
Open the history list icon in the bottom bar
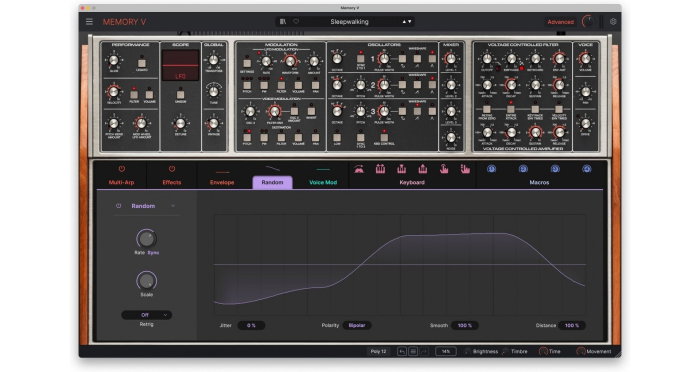[413, 351]
